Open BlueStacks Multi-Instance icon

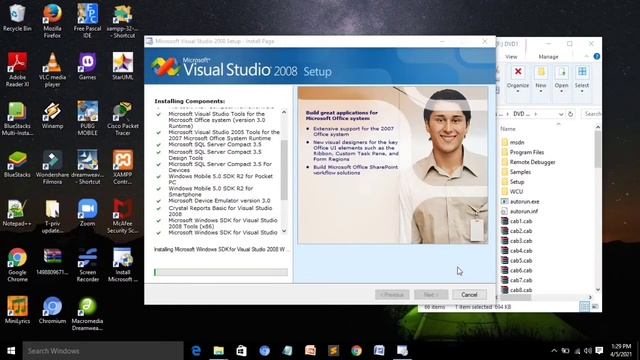(x=17, y=118)
